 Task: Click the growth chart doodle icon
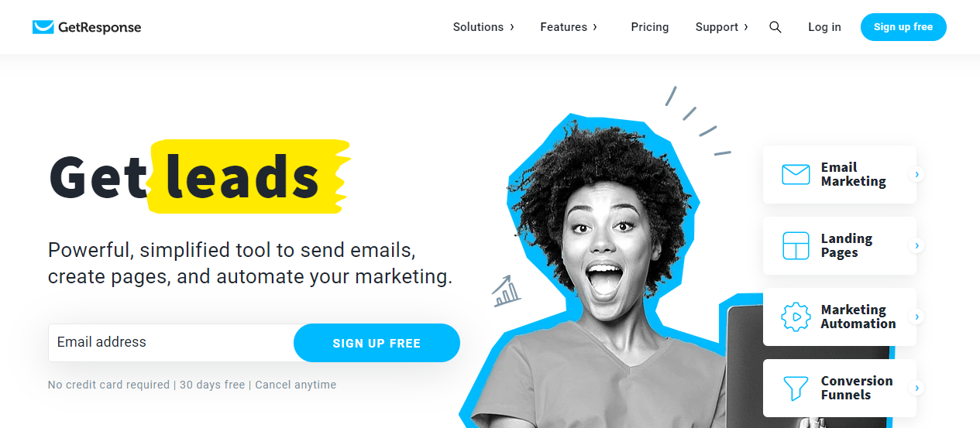tap(507, 291)
